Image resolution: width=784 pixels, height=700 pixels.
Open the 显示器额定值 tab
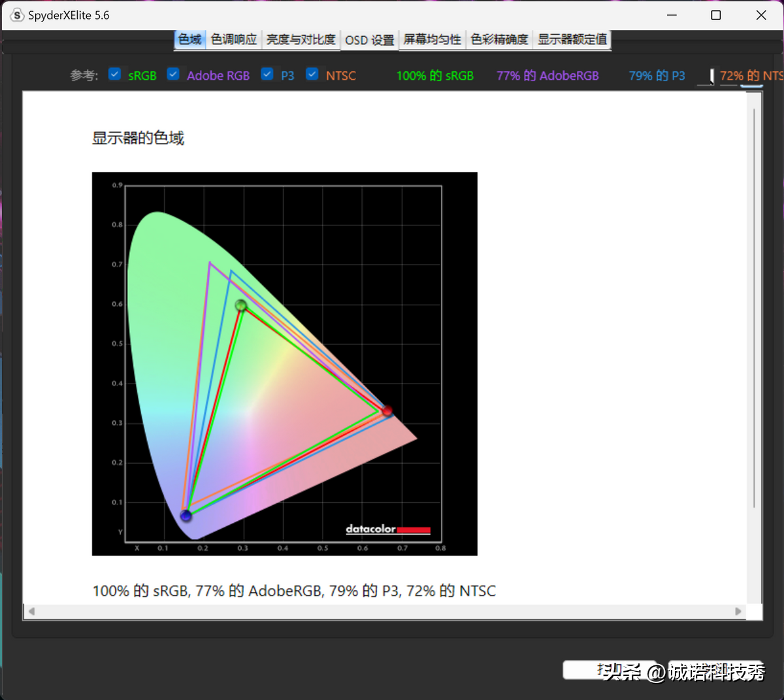pyautogui.click(x=572, y=40)
